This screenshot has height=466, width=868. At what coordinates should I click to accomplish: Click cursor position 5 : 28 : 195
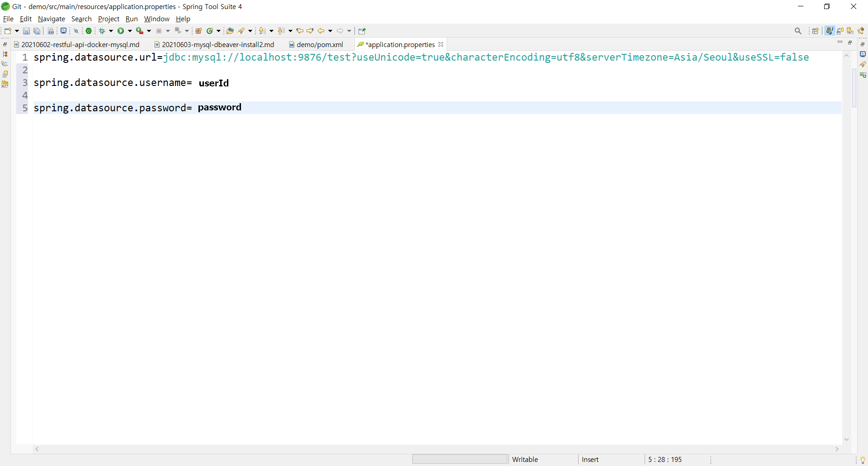tap(665, 460)
